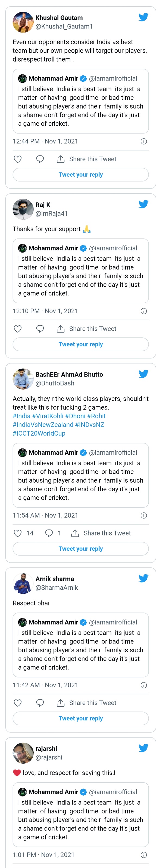Screen dimensions: 163x868
Task: Like Raj K's tweet using the heart icon
Action: point(18,328)
